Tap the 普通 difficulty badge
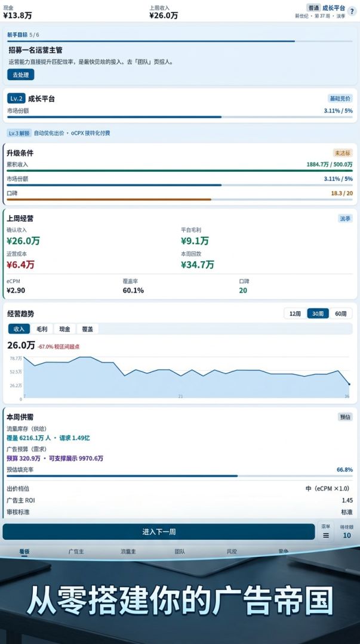The height and width of the screenshot is (644, 360). 313,8
